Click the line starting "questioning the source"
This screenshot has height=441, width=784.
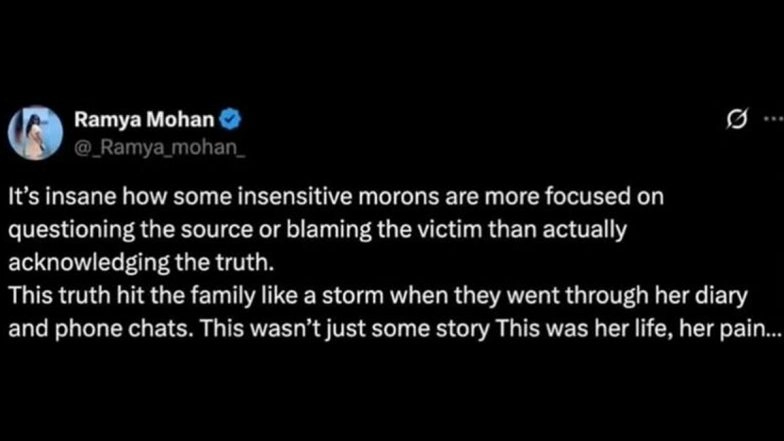(317, 227)
